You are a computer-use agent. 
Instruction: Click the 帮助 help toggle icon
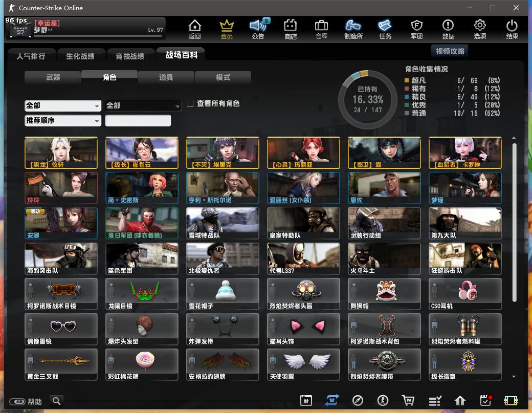click(x=17, y=402)
